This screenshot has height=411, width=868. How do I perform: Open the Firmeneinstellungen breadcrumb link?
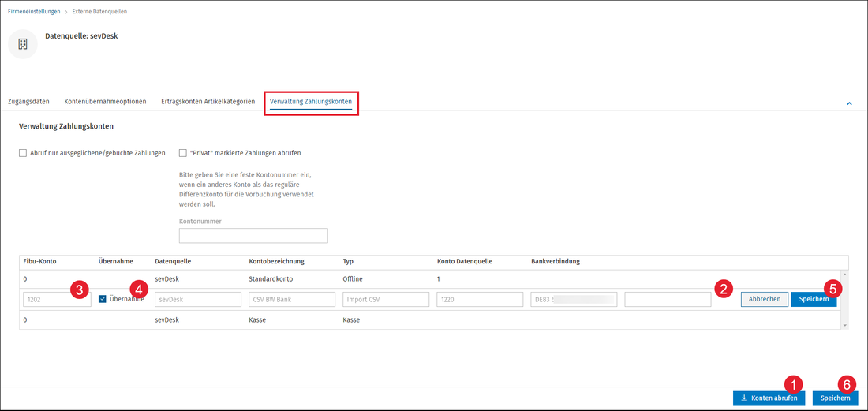(34, 12)
